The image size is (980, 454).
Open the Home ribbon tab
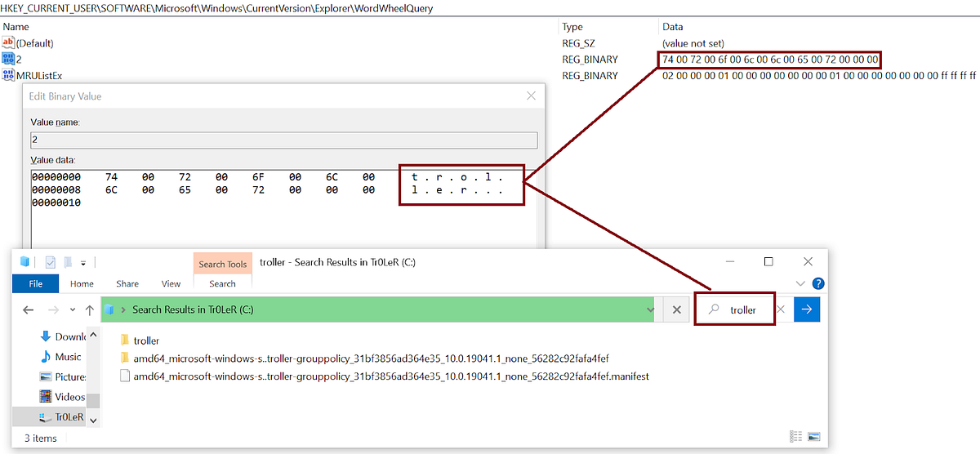click(x=82, y=283)
